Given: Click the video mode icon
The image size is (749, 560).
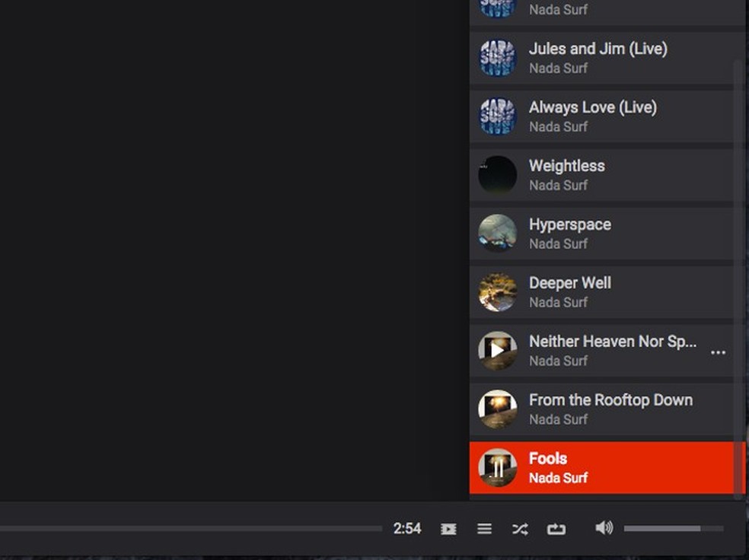Looking at the screenshot, I should (x=448, y=529).
